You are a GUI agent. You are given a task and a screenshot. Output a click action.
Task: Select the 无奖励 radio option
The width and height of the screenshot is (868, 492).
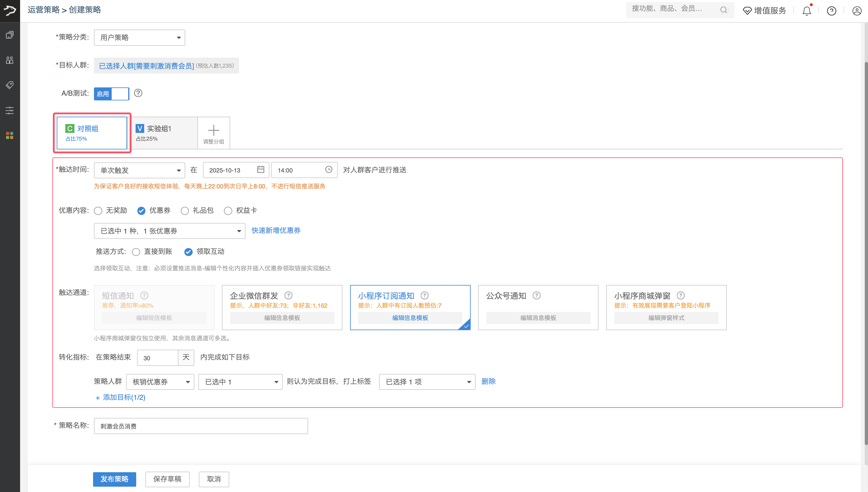pos(98,211)
